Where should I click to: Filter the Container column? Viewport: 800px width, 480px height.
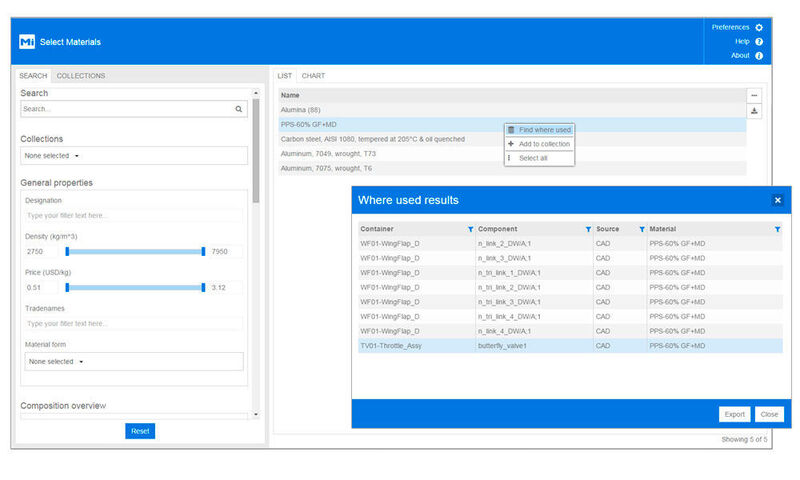471,229
